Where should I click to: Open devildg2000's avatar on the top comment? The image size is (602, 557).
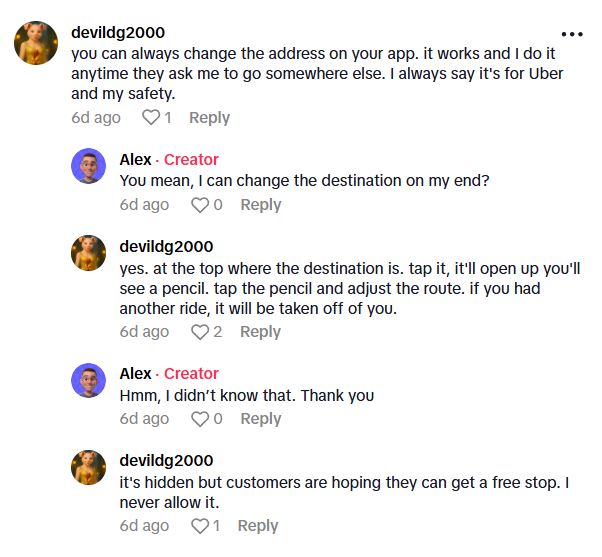click(x=33, y=42)
